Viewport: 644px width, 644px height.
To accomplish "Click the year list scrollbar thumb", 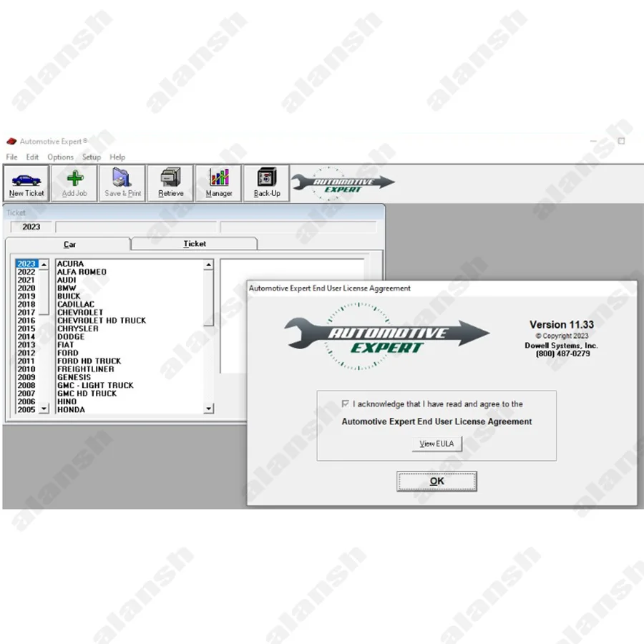I will click(44, 292).
